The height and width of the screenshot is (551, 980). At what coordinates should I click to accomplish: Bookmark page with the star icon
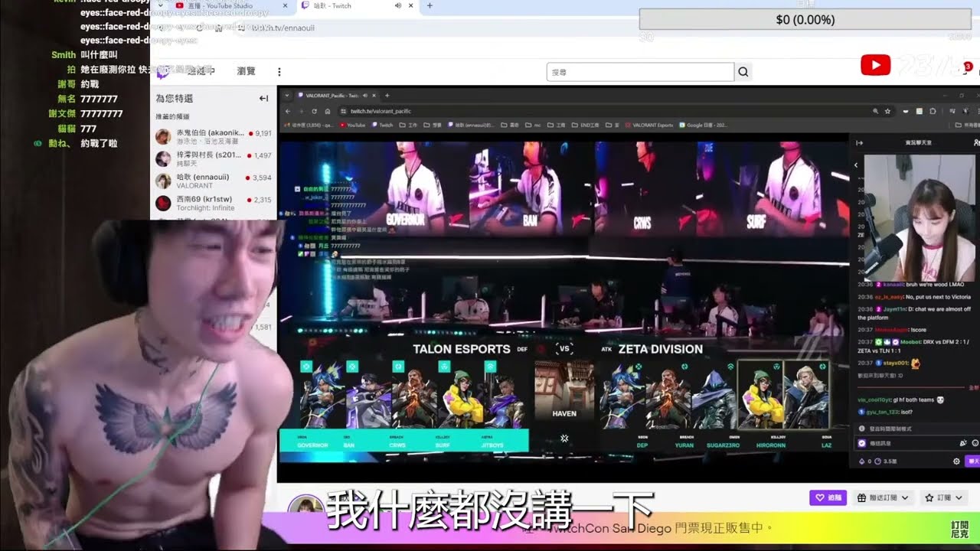coord(887,111)
